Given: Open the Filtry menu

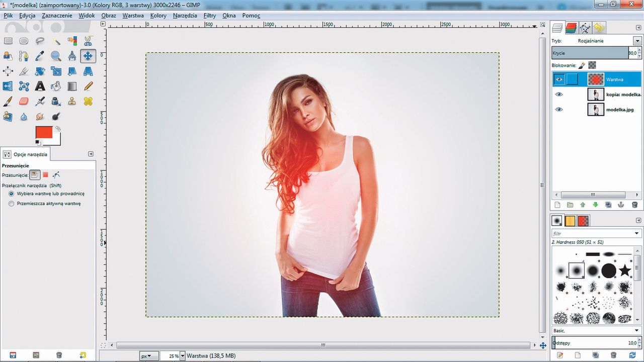Looking at the screenshot, I should pyautogui.click(x=210, y=16).
